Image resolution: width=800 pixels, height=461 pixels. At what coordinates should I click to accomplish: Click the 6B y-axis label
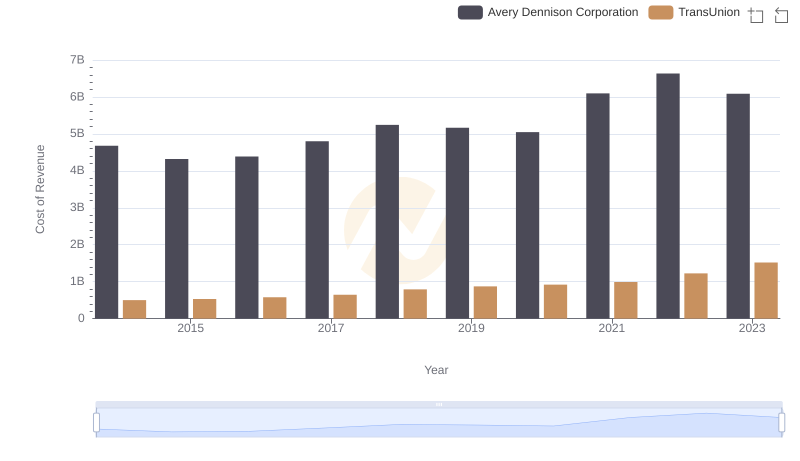77,96
